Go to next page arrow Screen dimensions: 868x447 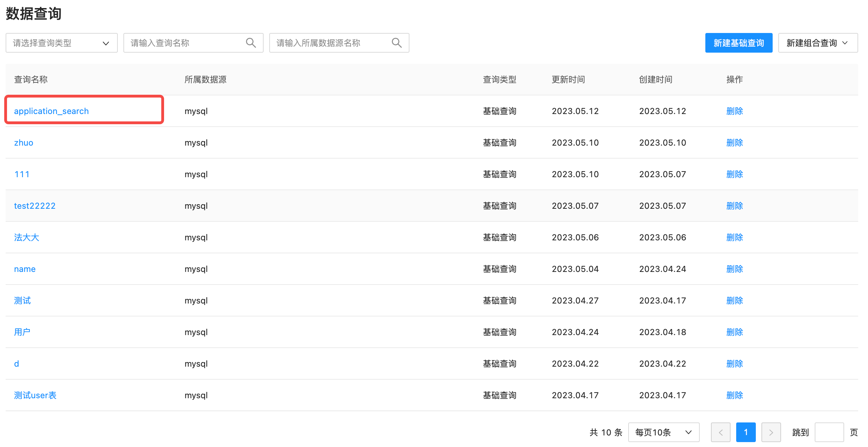pos(771,432)
